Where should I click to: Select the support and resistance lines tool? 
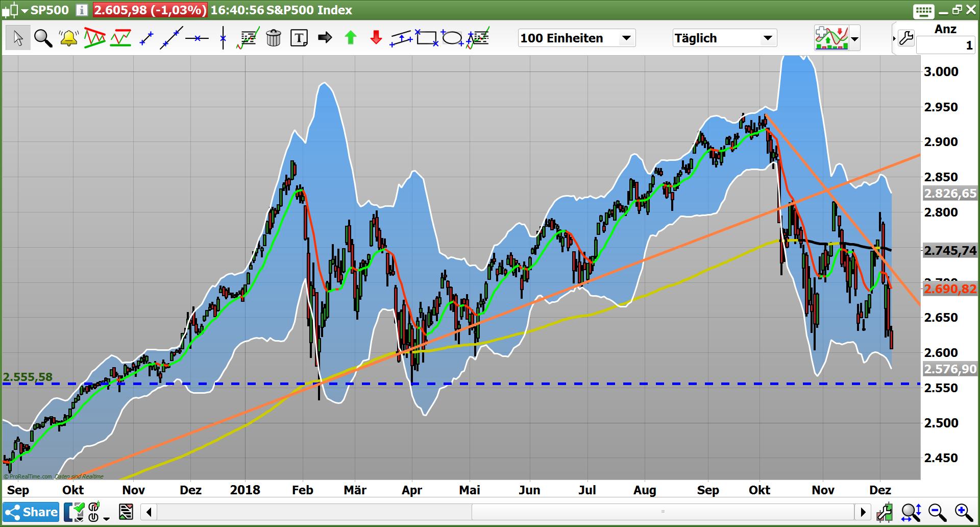(121, 38)
